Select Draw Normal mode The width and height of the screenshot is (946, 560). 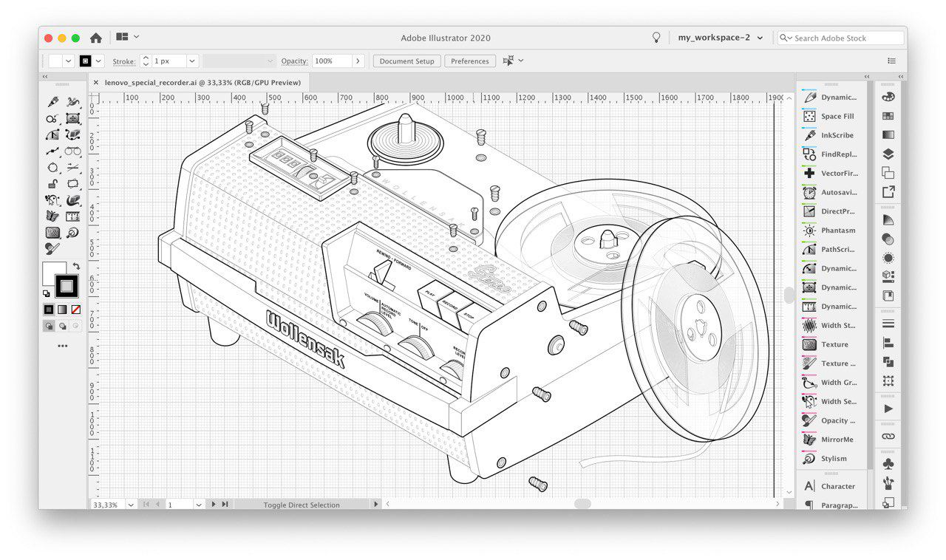point(49,326)
